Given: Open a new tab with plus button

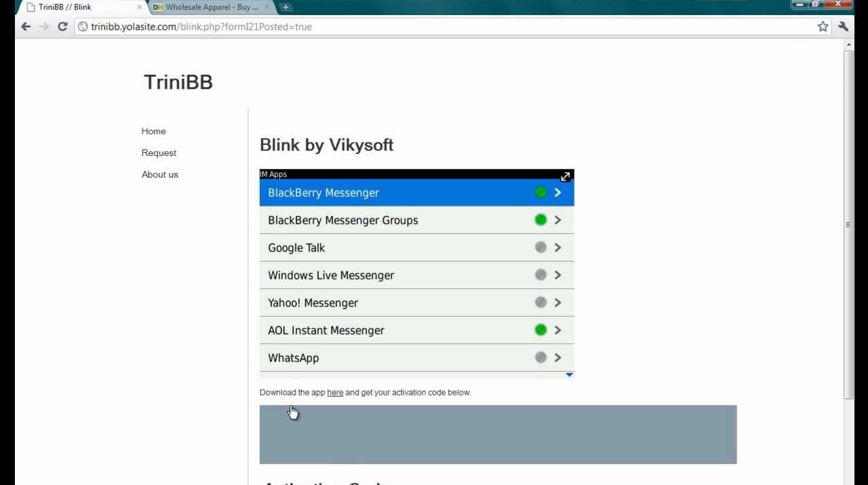Looking at the screenshot, I should click(x=285, y=7).
